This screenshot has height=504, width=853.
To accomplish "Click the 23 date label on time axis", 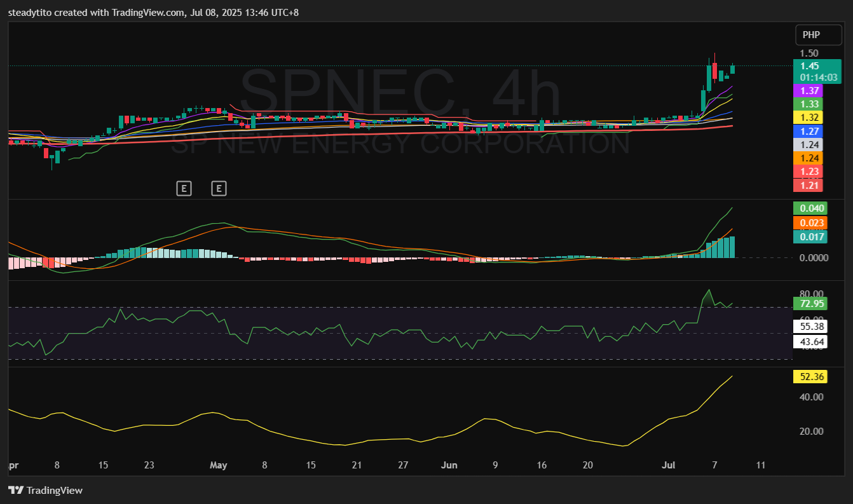I will point(149,465).
